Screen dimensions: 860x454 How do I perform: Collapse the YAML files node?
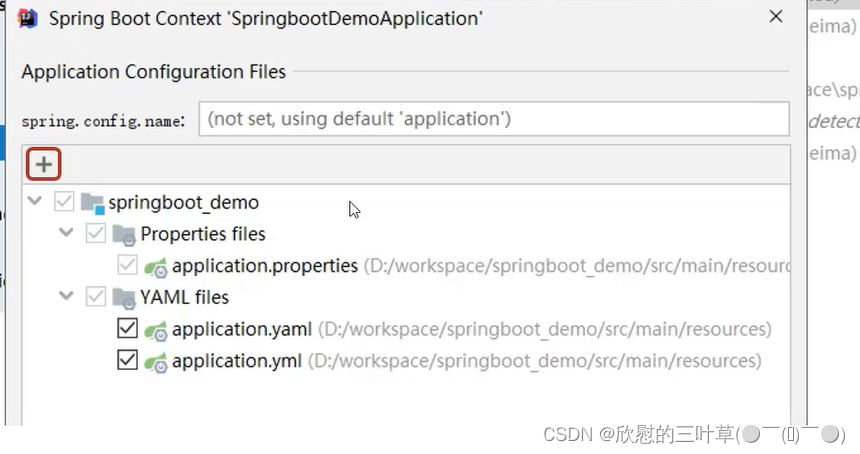[x=66, y=296]
